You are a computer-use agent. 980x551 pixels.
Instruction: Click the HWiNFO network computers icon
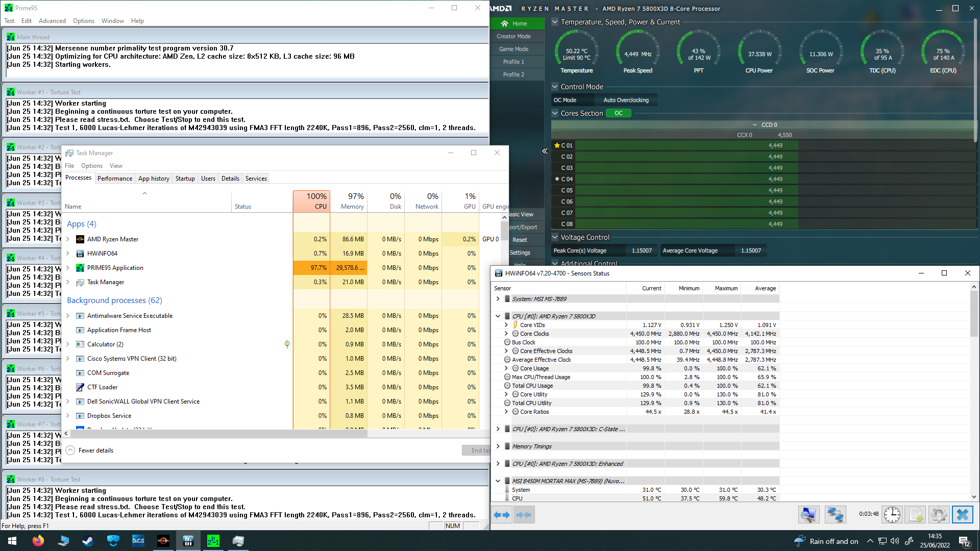pyautogui.click(x=835, y=515)
